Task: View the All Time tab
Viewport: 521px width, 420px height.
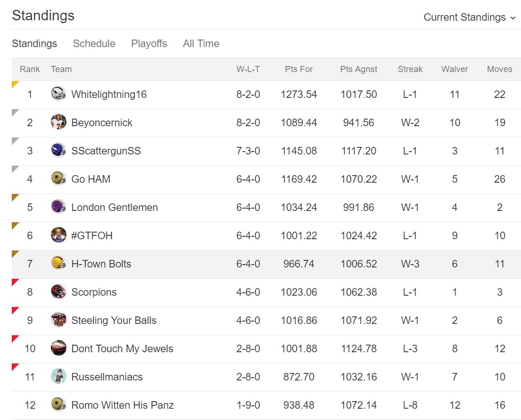Action: click(201, 44)
